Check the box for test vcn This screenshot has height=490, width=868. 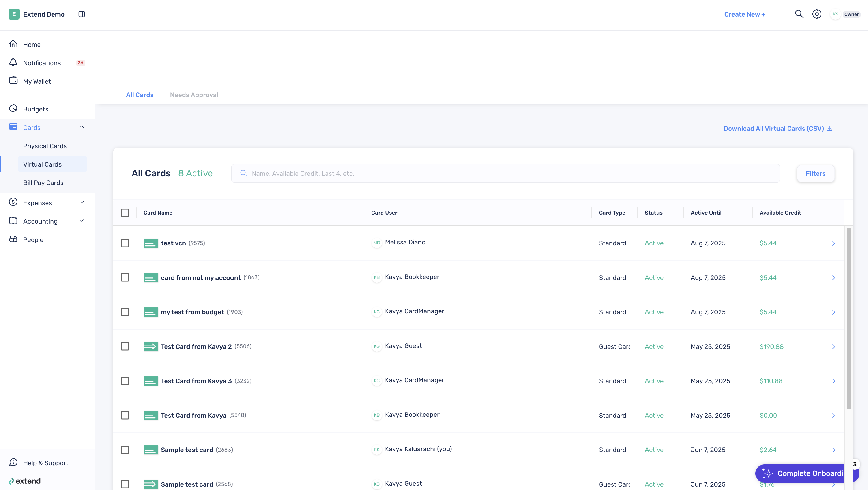[x=125, y=243]
